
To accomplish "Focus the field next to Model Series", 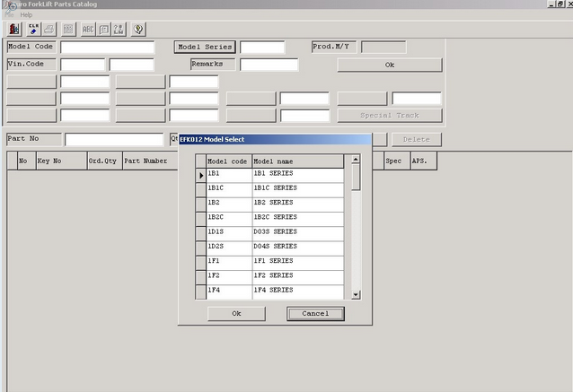I will 262,48.
